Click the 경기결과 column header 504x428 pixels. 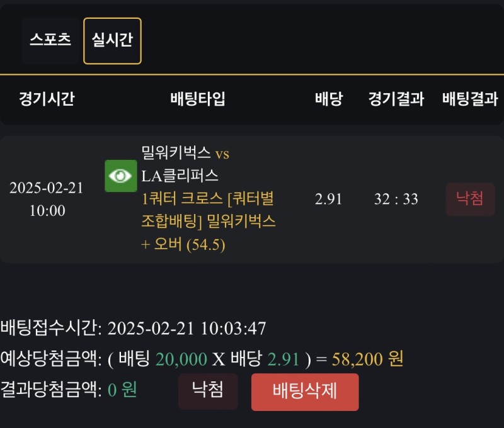point(396,99)
